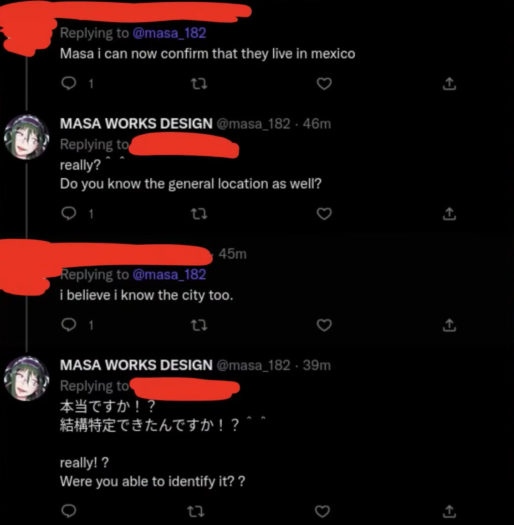Image resolution: width=514 pixels, height=525 pixels.
Task: Reply to 'Were you able to identify it' tweet
Action: [69, 511]
